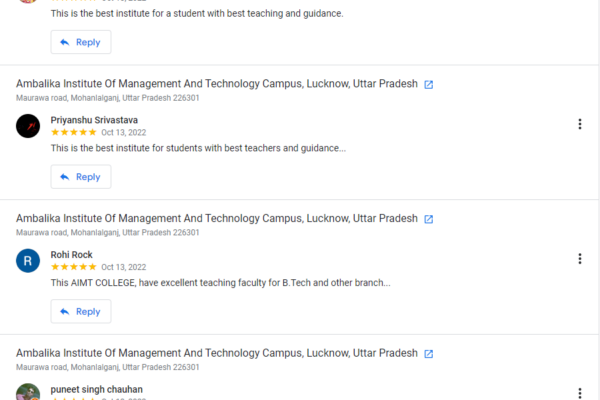Open three-dot menu for Priyanshu Srivastava's review
The height and width of the screenshot is (400, 600).
[x=580, y=124]
